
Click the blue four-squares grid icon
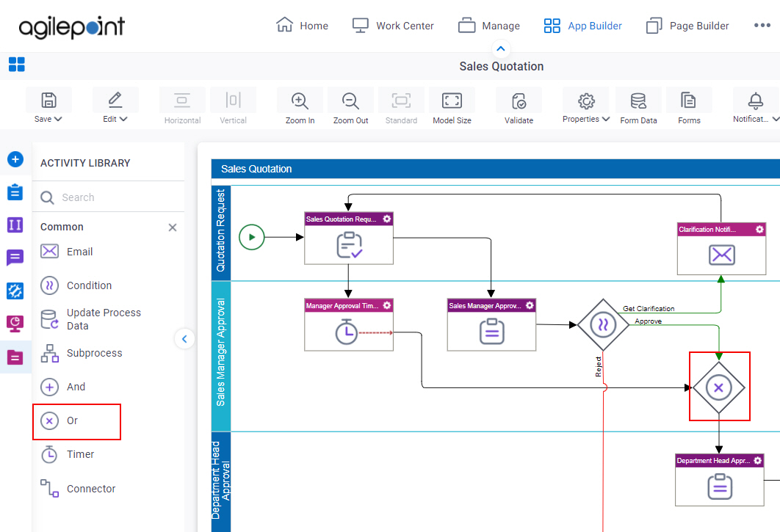click(x=16, y=64)
